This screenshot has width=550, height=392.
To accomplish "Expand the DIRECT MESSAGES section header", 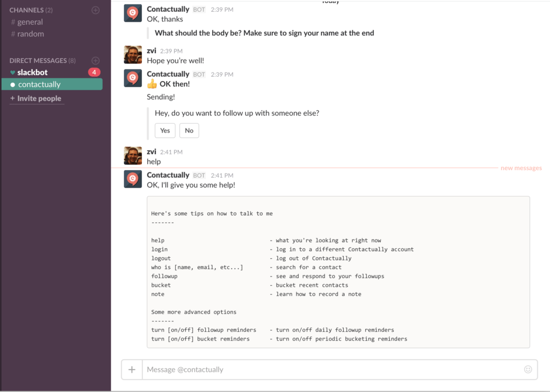I will point(42,61).
